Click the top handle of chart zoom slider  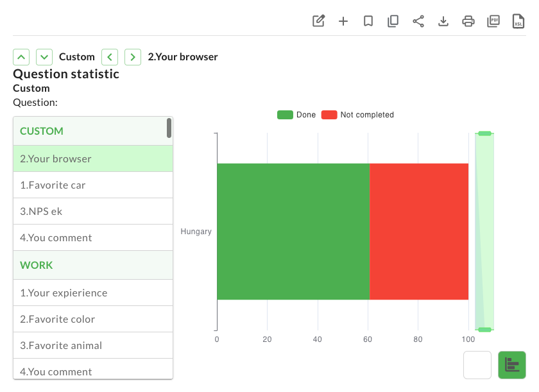[484, 133]
